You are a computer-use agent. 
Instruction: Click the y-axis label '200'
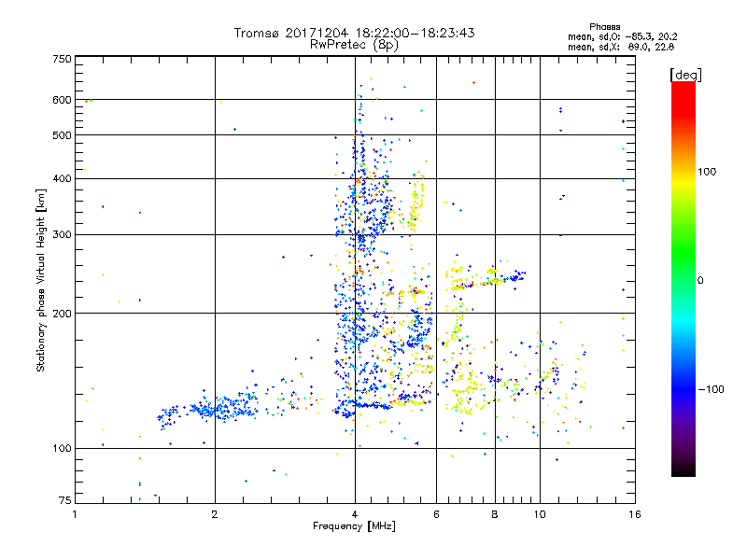(x=62, y=314)
